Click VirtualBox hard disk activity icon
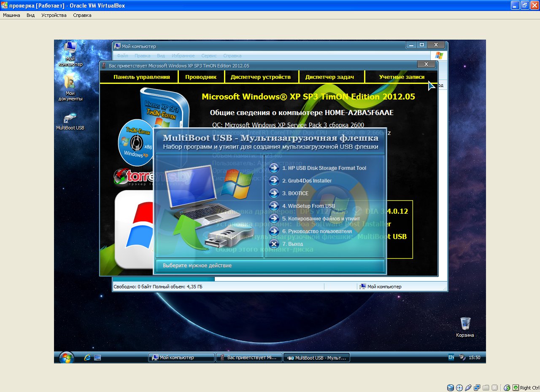The image size is (540, 392). click(x=450, y=388)
